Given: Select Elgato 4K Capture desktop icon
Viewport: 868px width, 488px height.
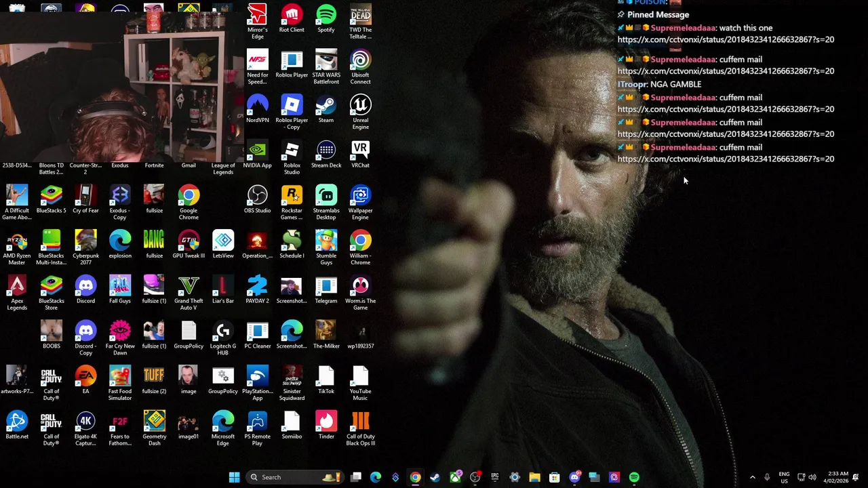Looking at the screenshot, I should point(85,428).
